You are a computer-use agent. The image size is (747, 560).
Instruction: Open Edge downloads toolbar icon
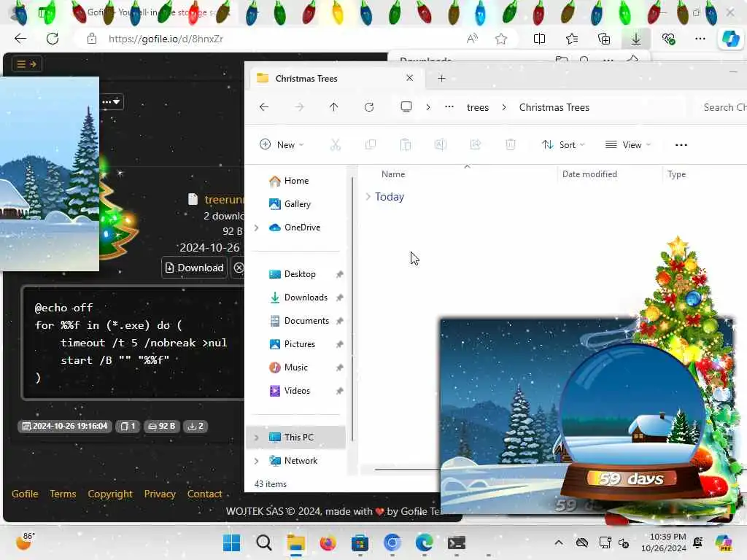pyautogui.click(x=636, y=39)
